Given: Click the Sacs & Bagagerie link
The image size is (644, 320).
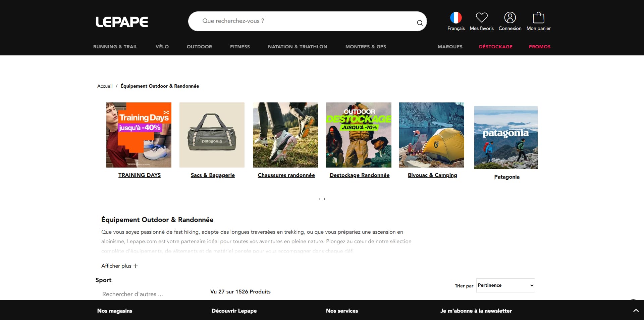Looking at the screenshot, I should point(213,175).
